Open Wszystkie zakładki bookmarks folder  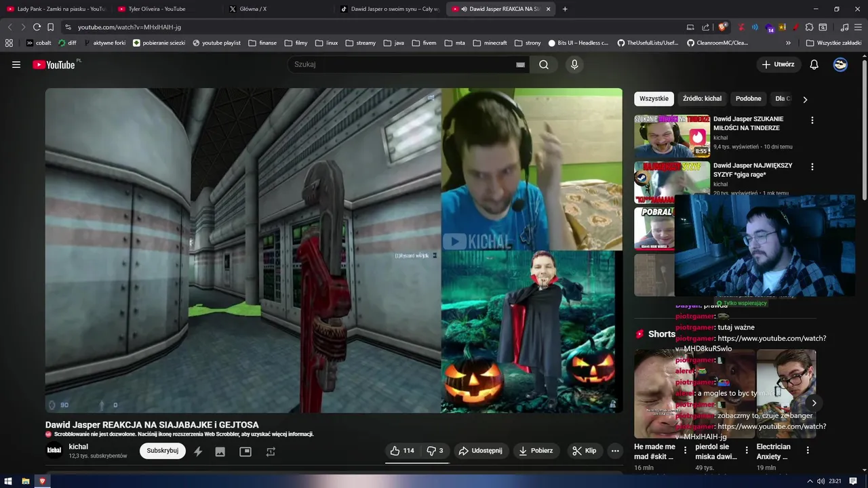833,43
